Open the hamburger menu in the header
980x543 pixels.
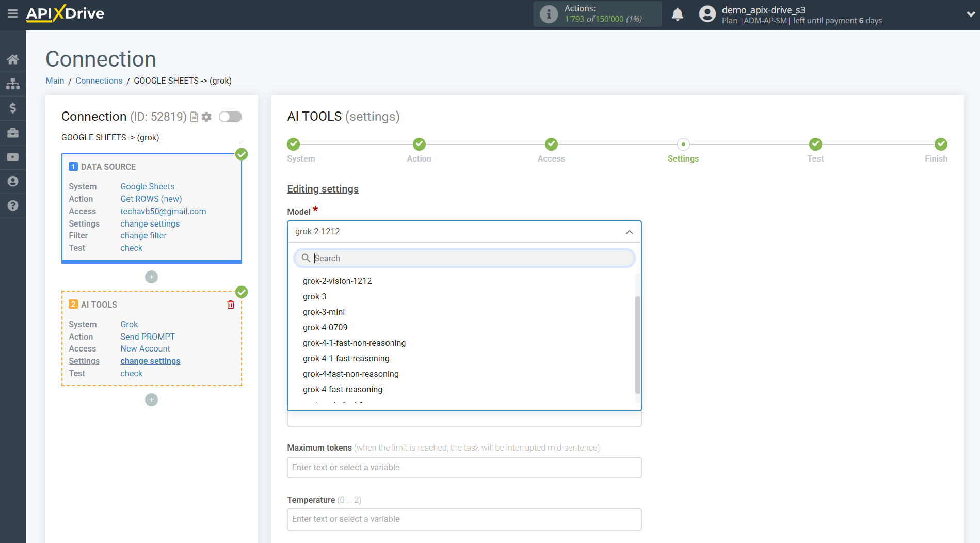pyautogui.click(x=13, y=14)
